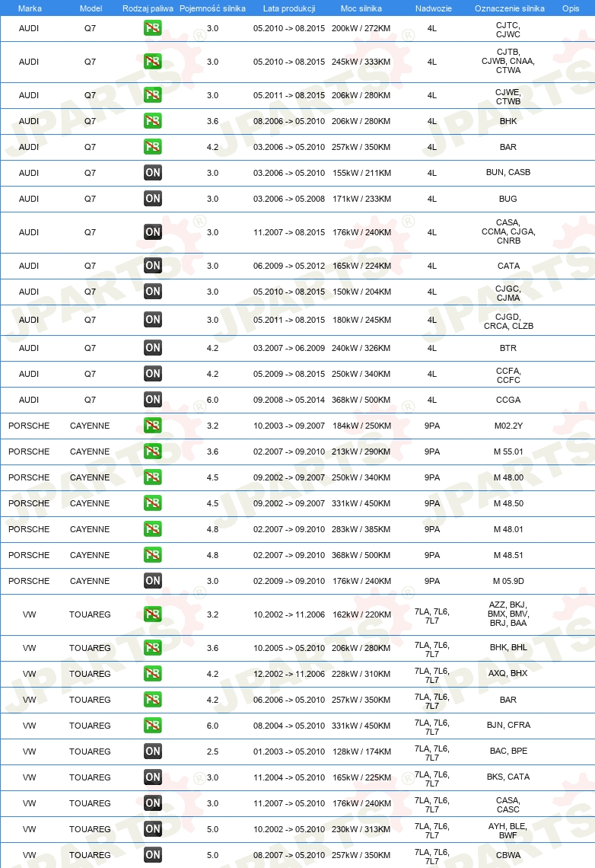
Task: Click the Rodzaj paliwa column header
Action: [x=148, y=8]
